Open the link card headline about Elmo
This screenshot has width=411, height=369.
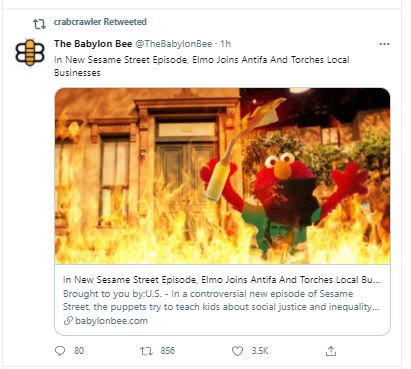click(x=221, y=280)
